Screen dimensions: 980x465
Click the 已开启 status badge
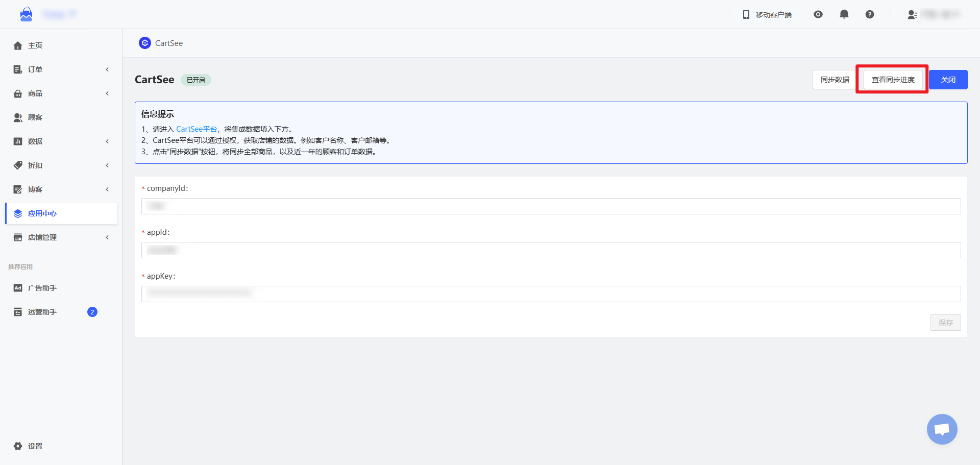(196, 80)
